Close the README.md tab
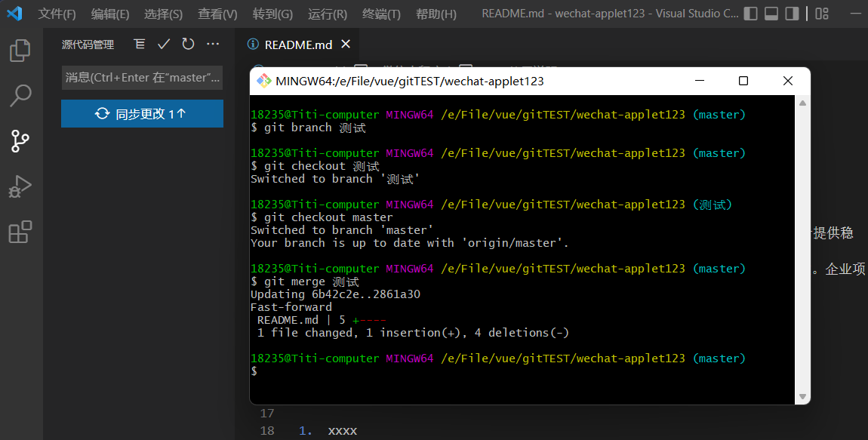 click(346, 45)
